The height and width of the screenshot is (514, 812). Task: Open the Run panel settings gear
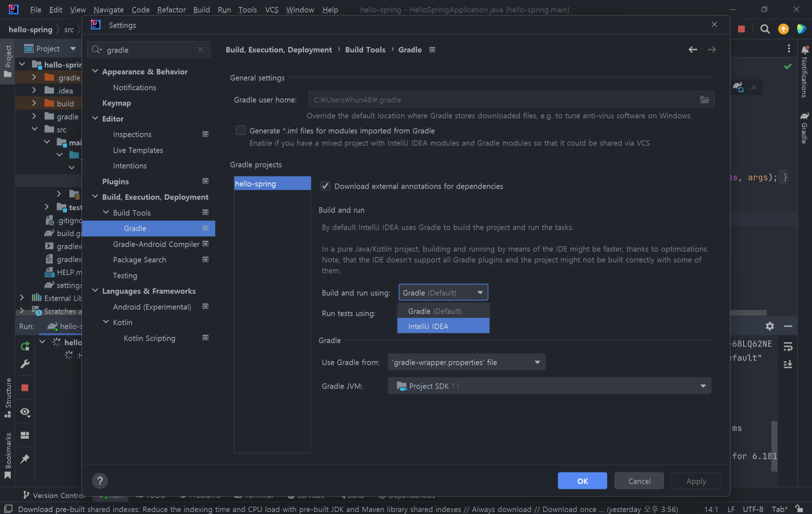[770, 326]
